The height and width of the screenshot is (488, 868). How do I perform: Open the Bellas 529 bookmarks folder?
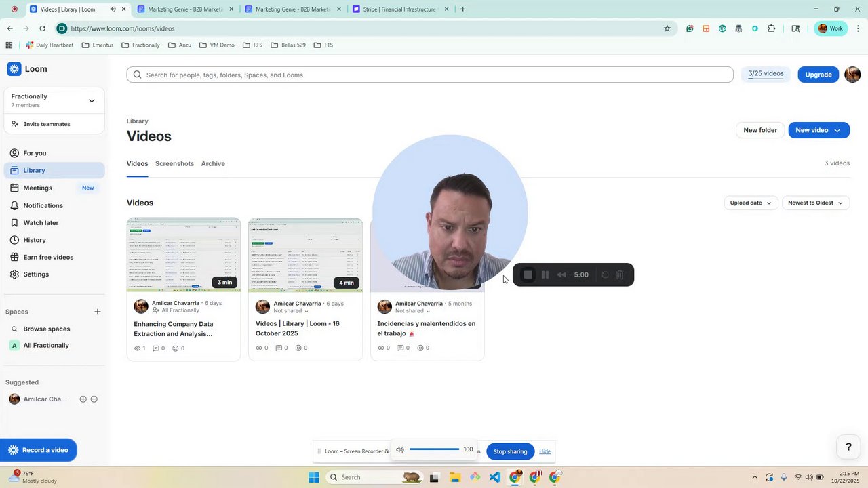(x=288, y=45)
